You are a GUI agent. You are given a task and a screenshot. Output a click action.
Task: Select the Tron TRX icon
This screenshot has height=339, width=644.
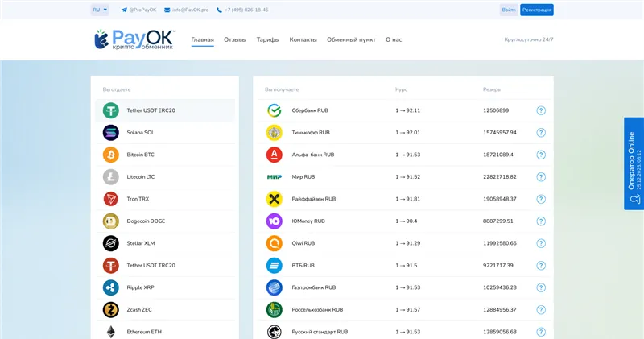111,199
